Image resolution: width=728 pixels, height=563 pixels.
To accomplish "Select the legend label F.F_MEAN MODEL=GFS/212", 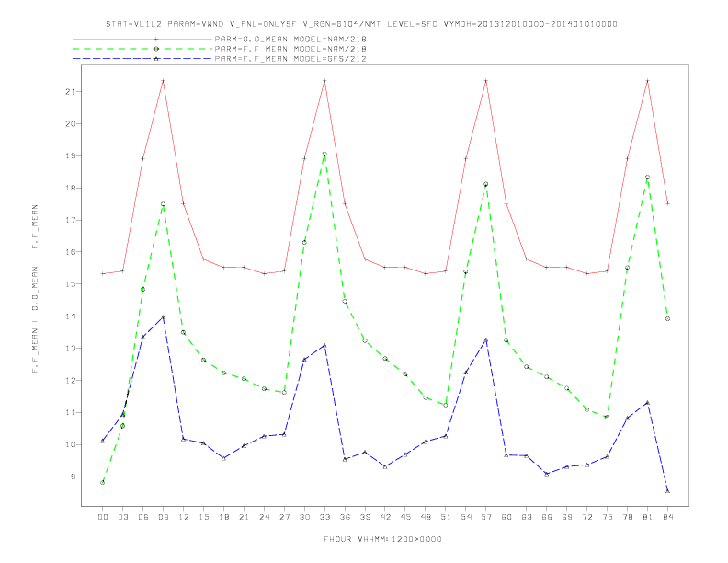I will (290, 59).
